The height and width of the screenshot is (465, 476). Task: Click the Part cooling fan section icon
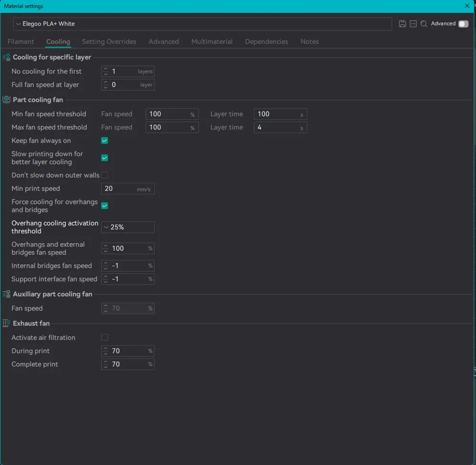point(7,100)
